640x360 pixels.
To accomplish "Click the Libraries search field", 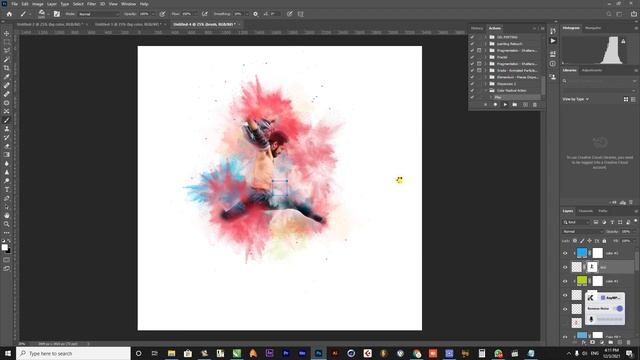I will point(599,81).
